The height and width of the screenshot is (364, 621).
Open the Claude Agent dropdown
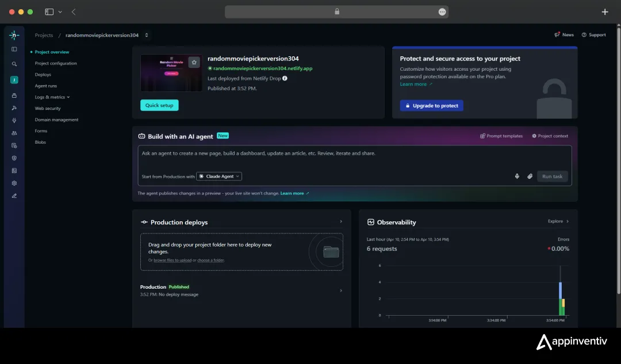click(219, 177)
